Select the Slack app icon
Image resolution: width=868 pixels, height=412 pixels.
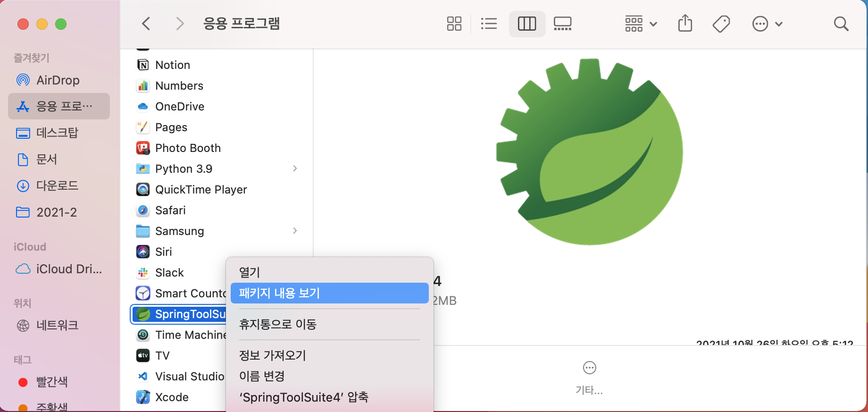[x=143, y=273]
